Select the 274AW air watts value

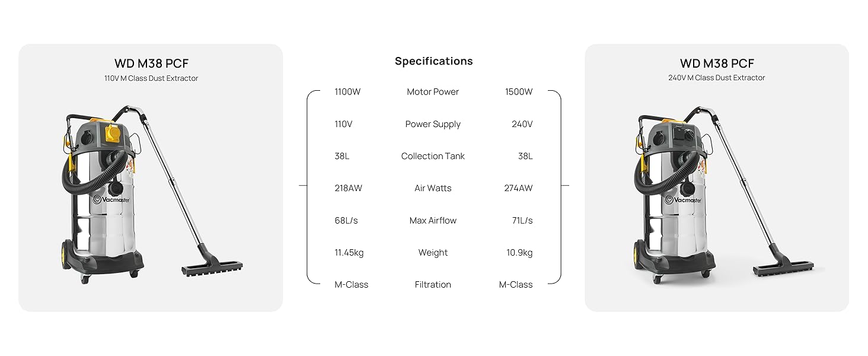(518, 188)
